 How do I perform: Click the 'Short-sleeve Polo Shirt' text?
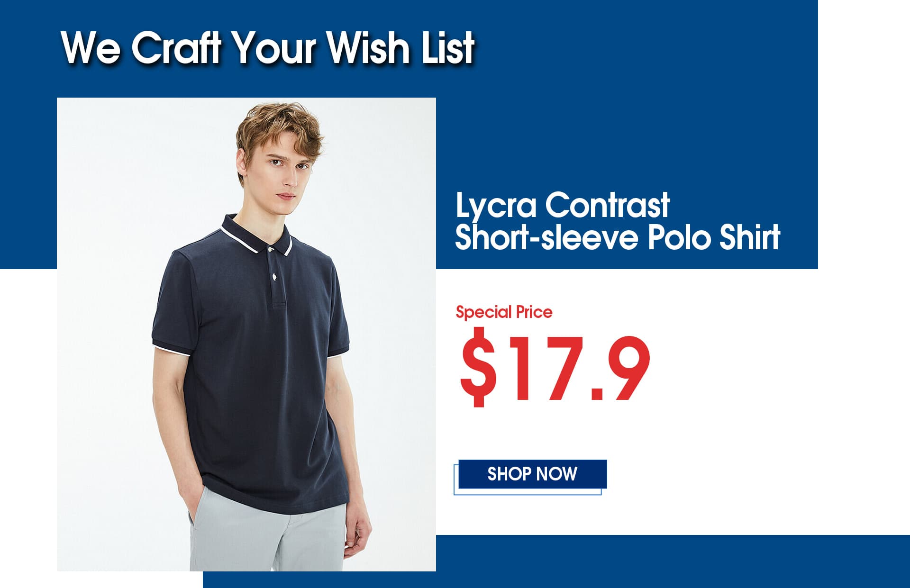(618, 237)
